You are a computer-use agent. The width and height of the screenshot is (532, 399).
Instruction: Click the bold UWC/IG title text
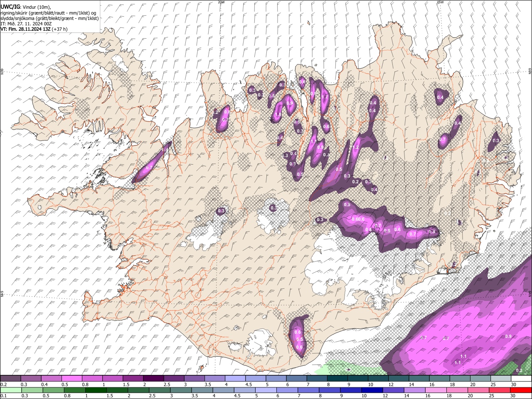click(x=10, y=7)
